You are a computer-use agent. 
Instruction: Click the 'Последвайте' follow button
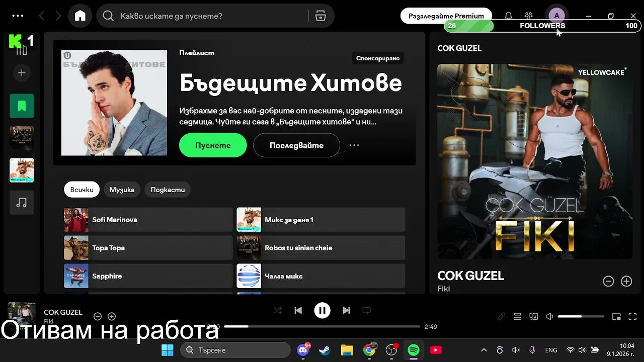coord(296,145)
